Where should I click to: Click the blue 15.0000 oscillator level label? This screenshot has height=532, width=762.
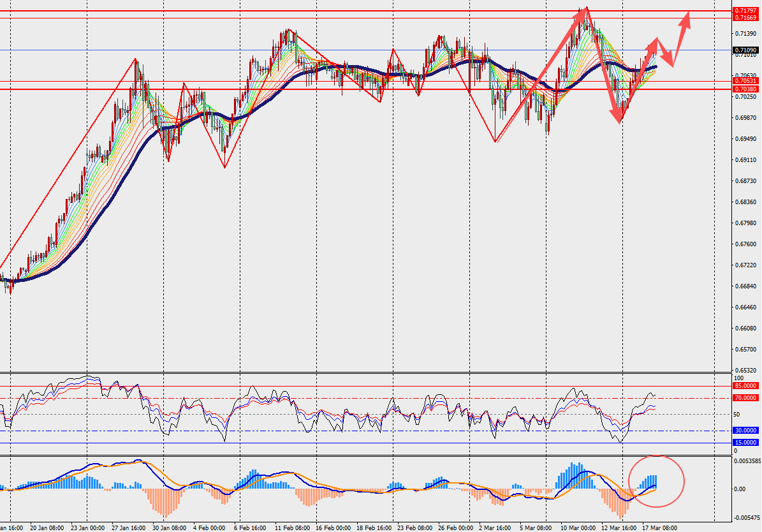pos(745,442)
